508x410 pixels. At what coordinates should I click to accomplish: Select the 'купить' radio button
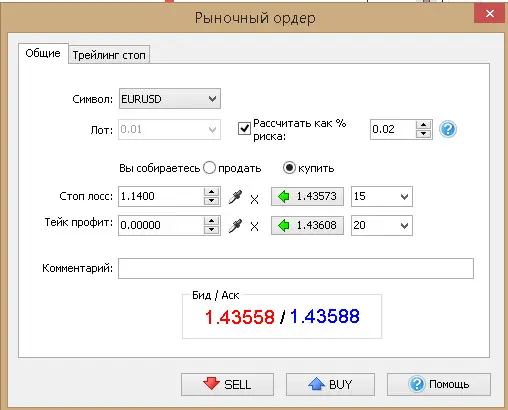pyautogui.click(x=289, y=168)
